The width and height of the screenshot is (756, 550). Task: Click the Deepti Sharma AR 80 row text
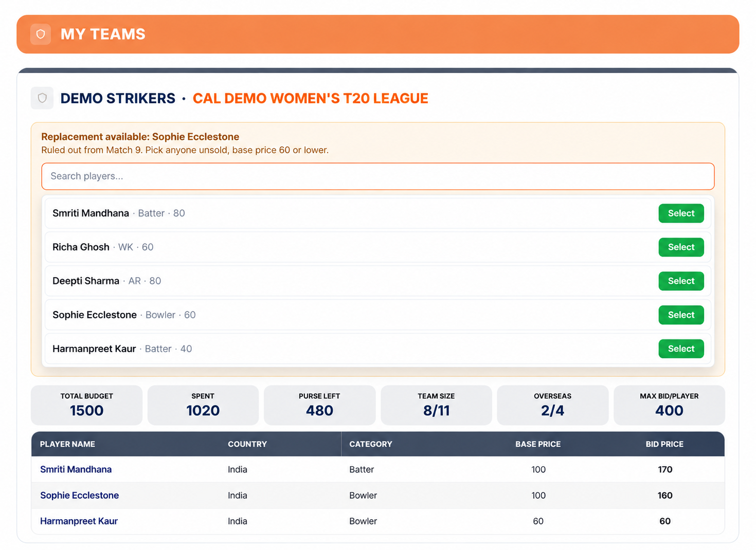pyautogui.click(x=106, y=281)
